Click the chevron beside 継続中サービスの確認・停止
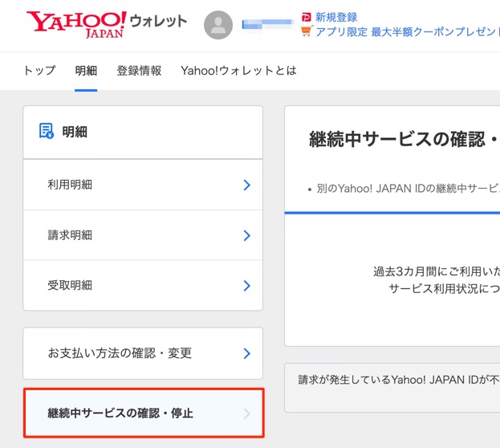Image resolution: width=500 pixels, height=448 pixels. [x=247, y=413]
